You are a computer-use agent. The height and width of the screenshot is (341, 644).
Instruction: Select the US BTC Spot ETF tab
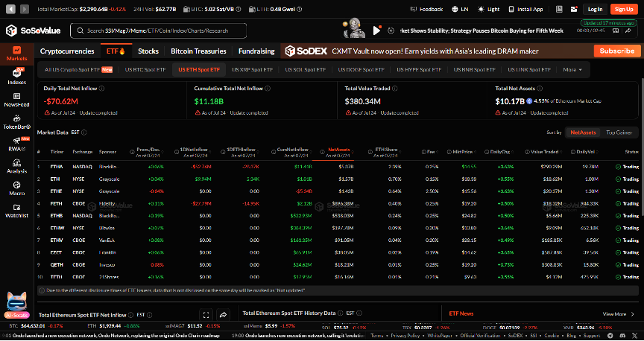[x=145, y=70]
